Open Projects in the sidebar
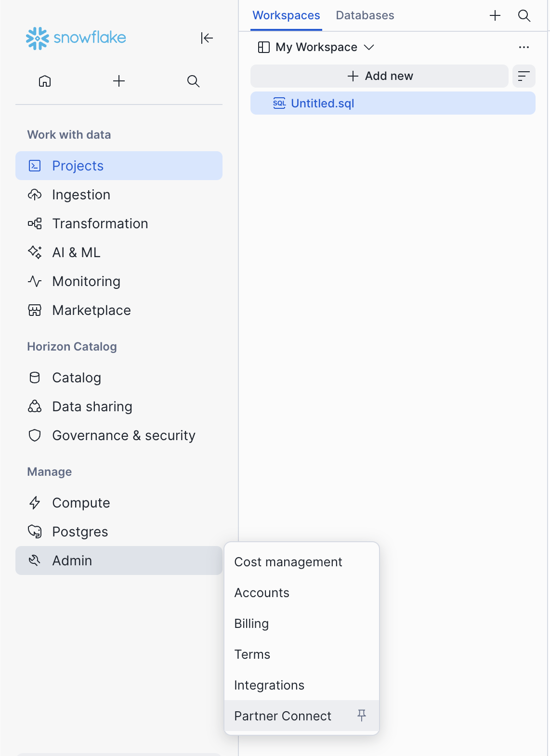550x756 pixels. [x=119, y=166]
